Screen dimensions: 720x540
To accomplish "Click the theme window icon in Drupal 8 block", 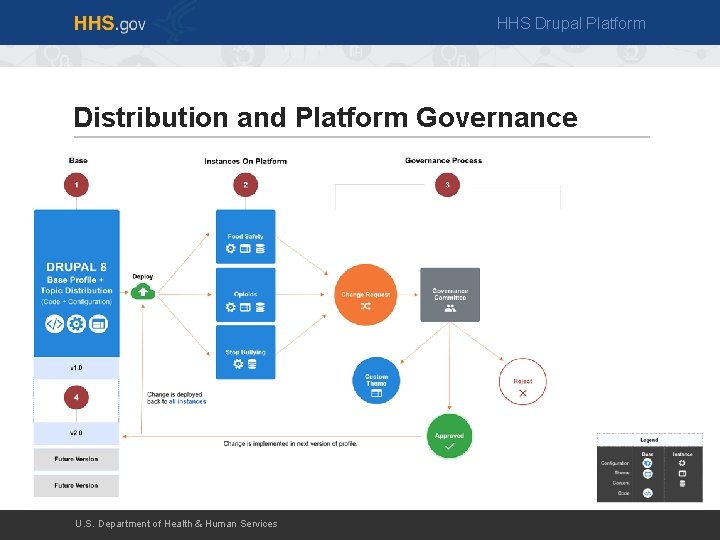I will tap(98, 324).
